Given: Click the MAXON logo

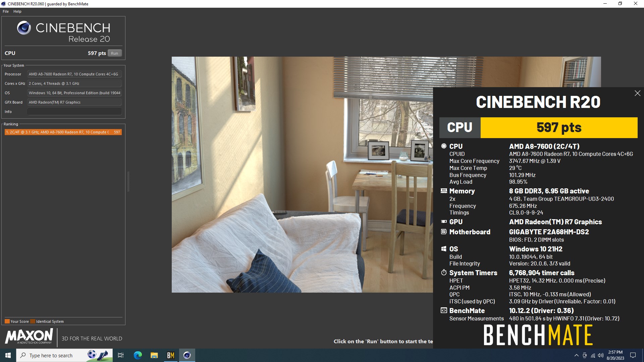Looking at the screenshot, I should click(x=29, y=336).
